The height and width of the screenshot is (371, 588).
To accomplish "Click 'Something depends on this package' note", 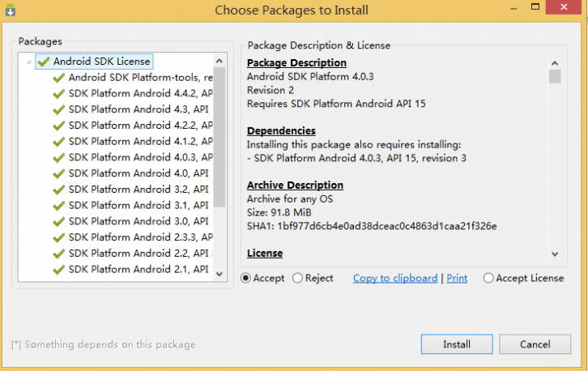I will pos(104,344).
